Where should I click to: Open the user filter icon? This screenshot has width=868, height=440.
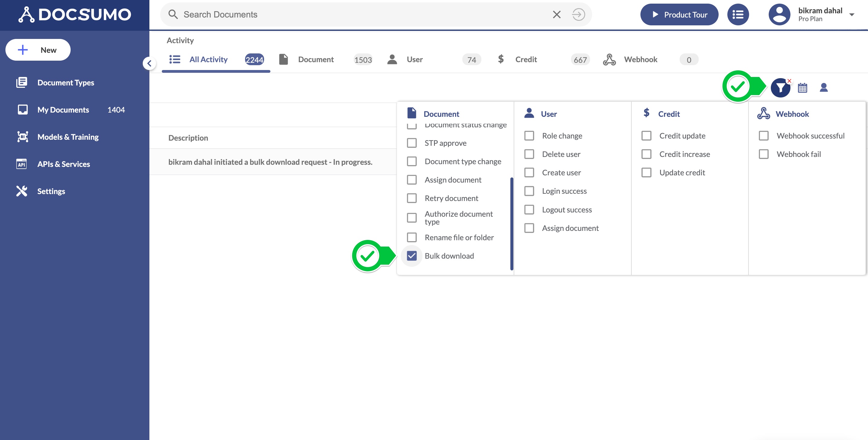[824, 88]
